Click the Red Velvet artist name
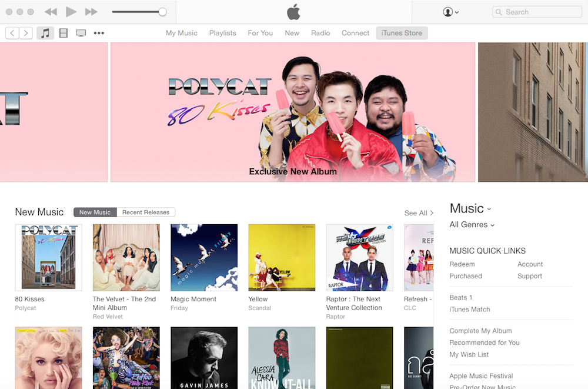This screenshot has height=389, width=588. click(108, 317)
